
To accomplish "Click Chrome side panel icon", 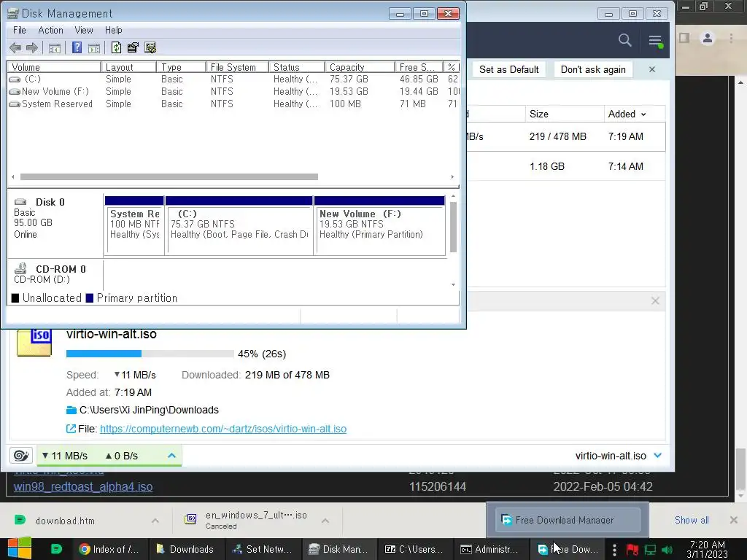I will tap(684, 38).
